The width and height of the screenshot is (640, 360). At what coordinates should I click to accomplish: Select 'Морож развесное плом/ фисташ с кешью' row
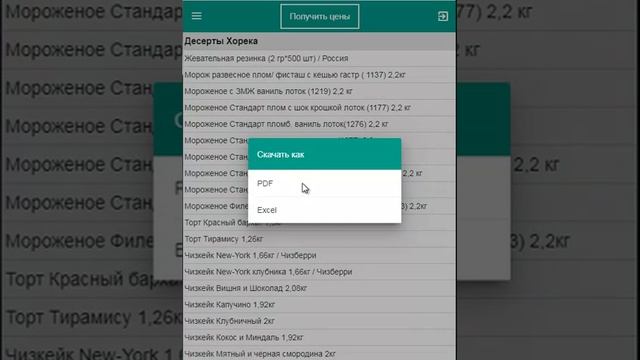(x=319, y=75)
